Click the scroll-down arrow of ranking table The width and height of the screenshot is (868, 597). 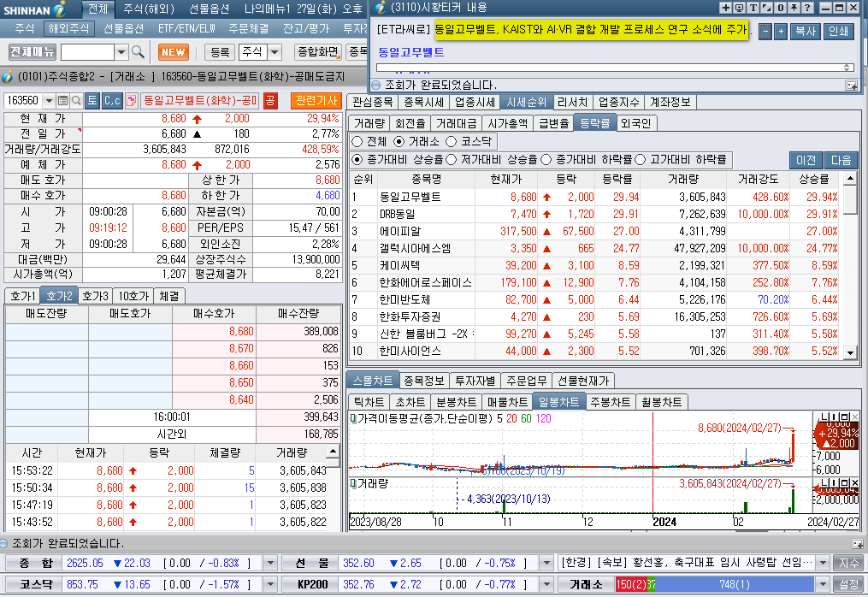coord(850,352)
